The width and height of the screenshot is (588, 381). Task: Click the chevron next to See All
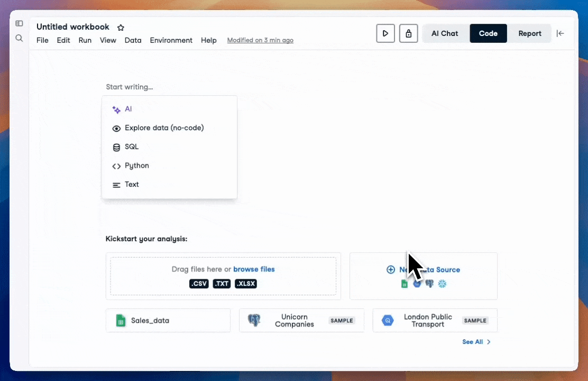pyautogui.click(x=489, y=342)
